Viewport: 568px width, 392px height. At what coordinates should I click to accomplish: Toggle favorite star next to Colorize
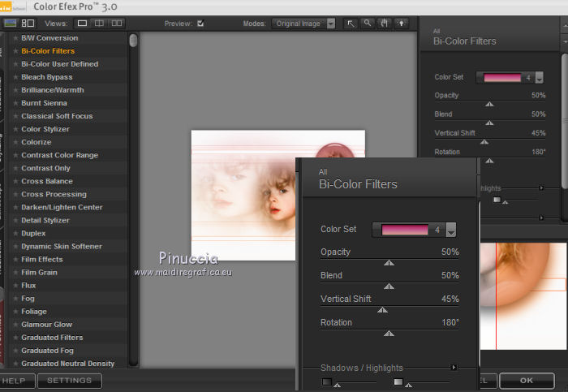tap(15, 142)
